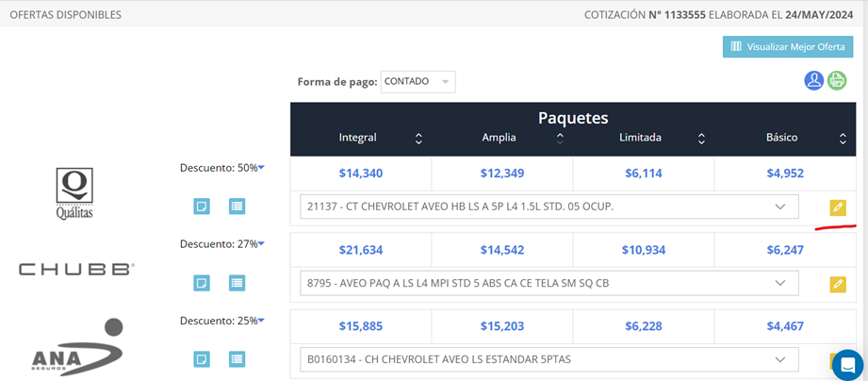Open the chat support bubble

(847, 364)
